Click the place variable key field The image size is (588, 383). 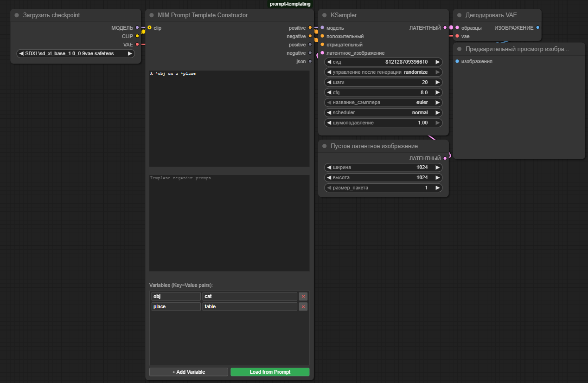point(176,306)
